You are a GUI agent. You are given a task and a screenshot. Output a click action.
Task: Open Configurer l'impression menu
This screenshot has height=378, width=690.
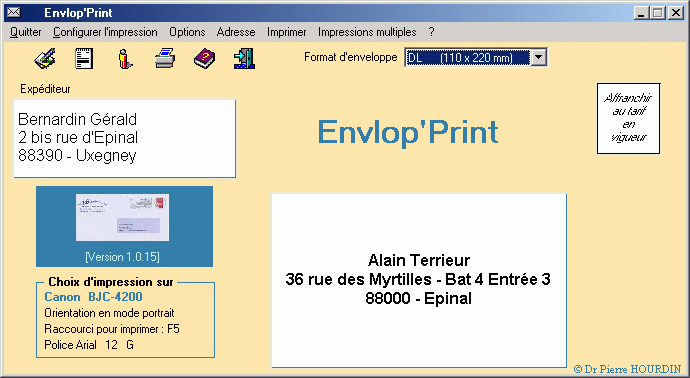[105, 32]
